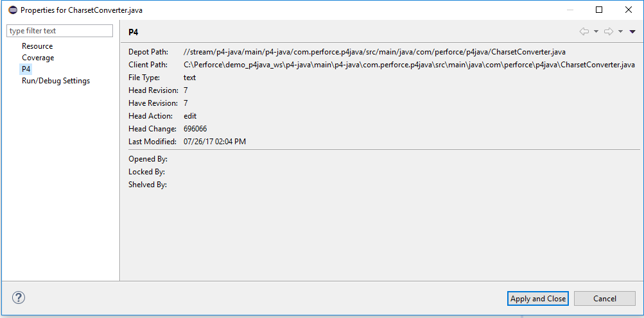Click the 'Shelved By:' label

point(148,185)
